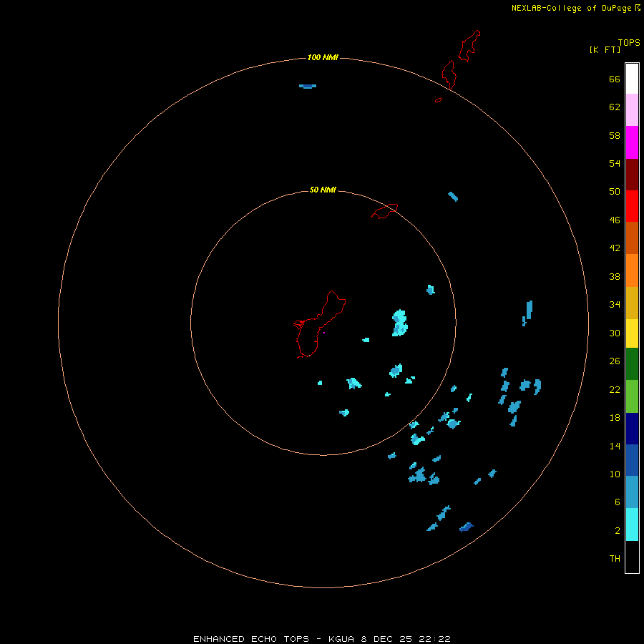Select the dark red legend swatch
644x644 pixels.
pos(632,174)
